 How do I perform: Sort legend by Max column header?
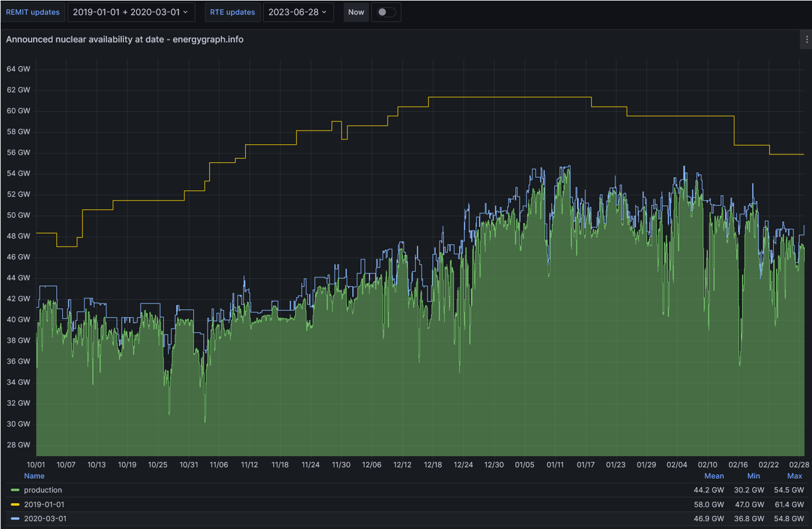click(x=794, y=476)
